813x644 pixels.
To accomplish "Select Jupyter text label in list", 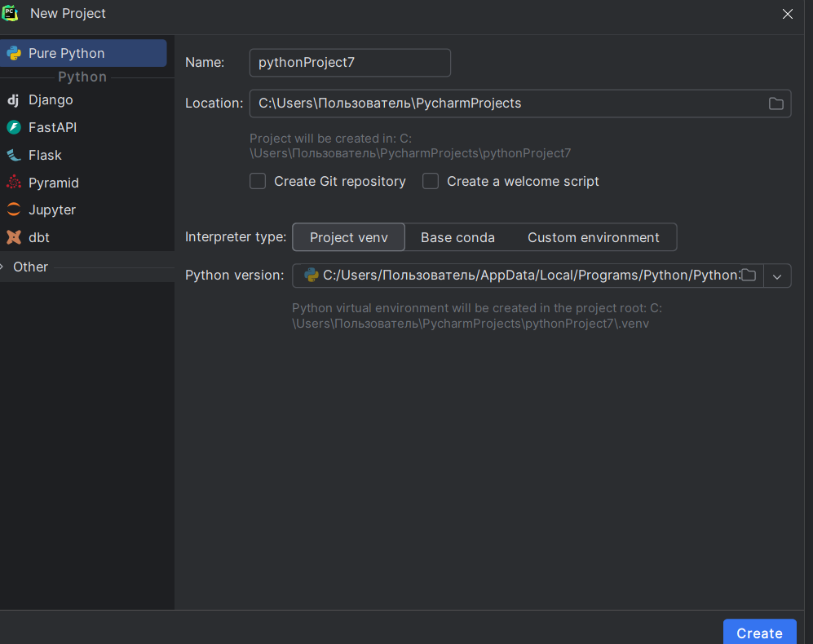I will tap(52, 210).
